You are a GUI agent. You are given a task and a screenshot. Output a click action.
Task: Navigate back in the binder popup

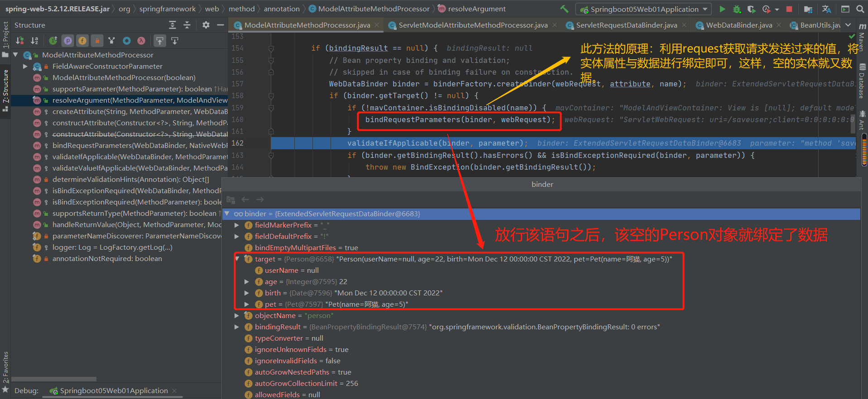click(x=245, y=199)
